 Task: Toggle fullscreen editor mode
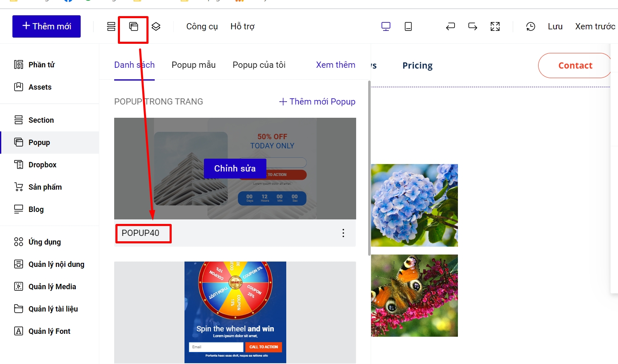(495, 26)
